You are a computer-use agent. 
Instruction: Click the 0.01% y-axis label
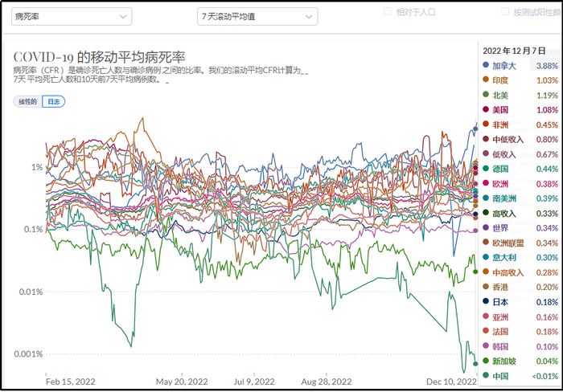[x=31, y=292]
